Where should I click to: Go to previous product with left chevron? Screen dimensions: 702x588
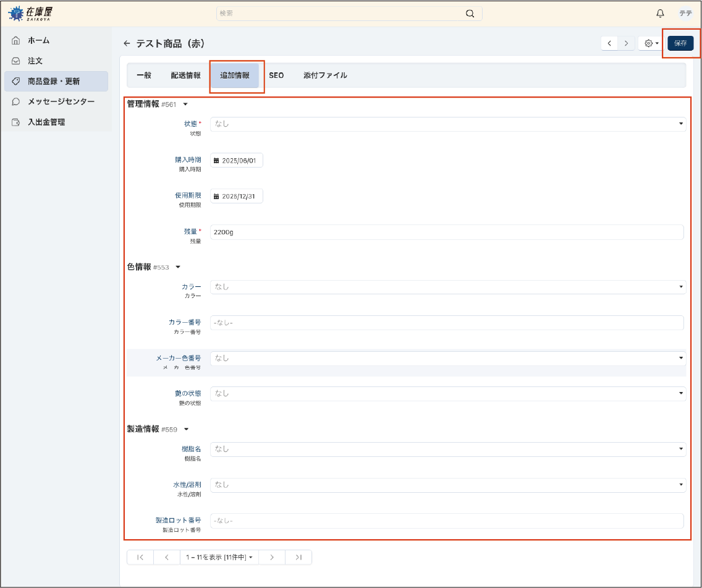tap(609, 43)
